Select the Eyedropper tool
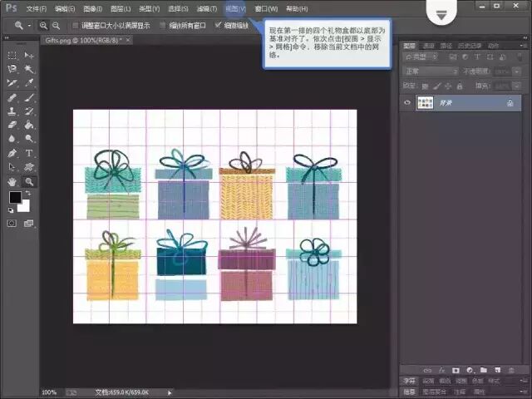Viewport: 532px width, 399px height. pyautogui.click(x=29, y=83)
